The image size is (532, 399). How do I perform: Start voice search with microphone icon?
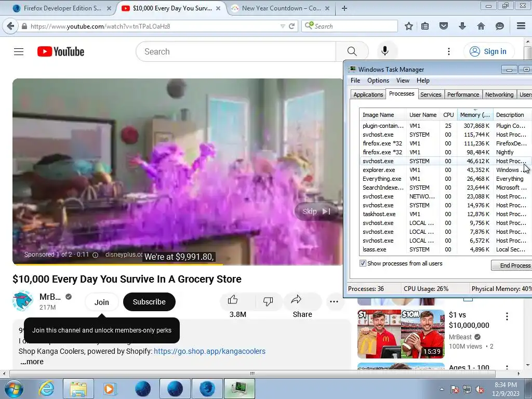[x=385, y=51]
